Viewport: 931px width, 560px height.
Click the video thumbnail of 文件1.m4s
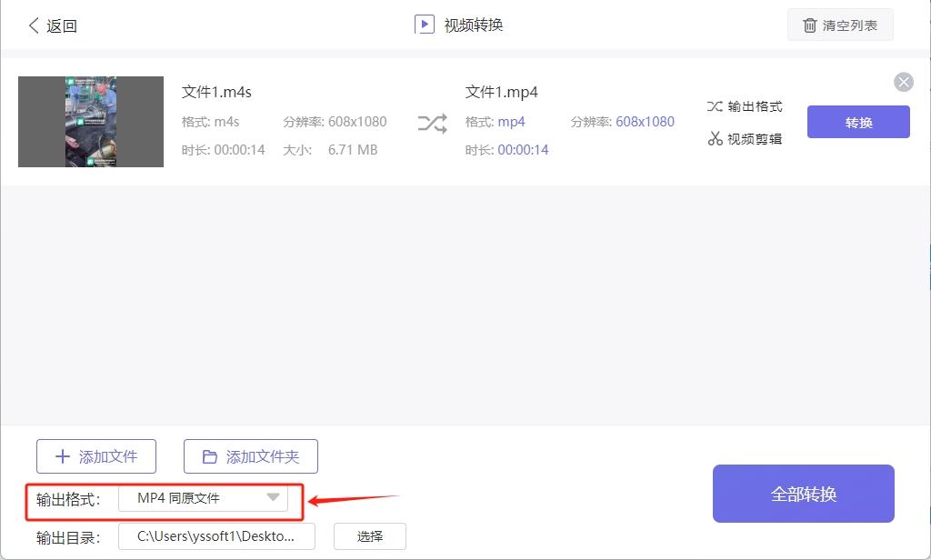click(x=91, y=122)
